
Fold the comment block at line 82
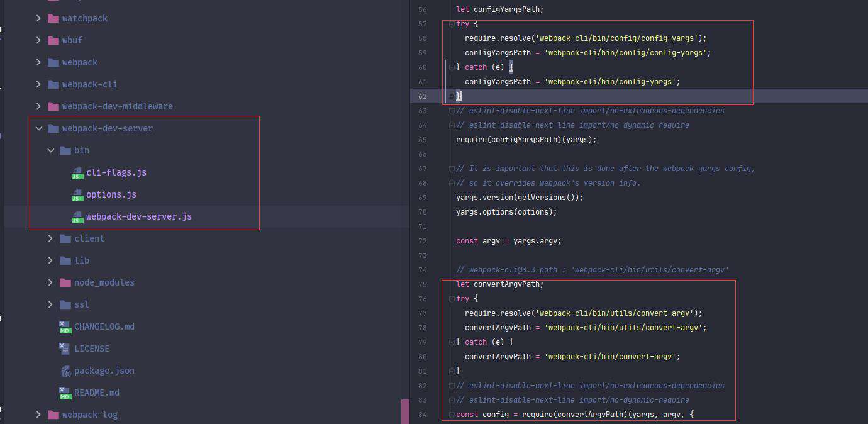[451, 386]
